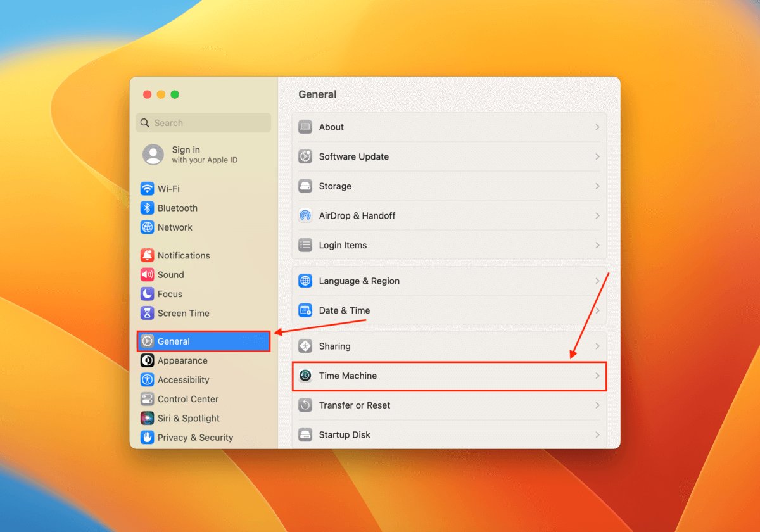Click the Sign in link text

(186, 149)
